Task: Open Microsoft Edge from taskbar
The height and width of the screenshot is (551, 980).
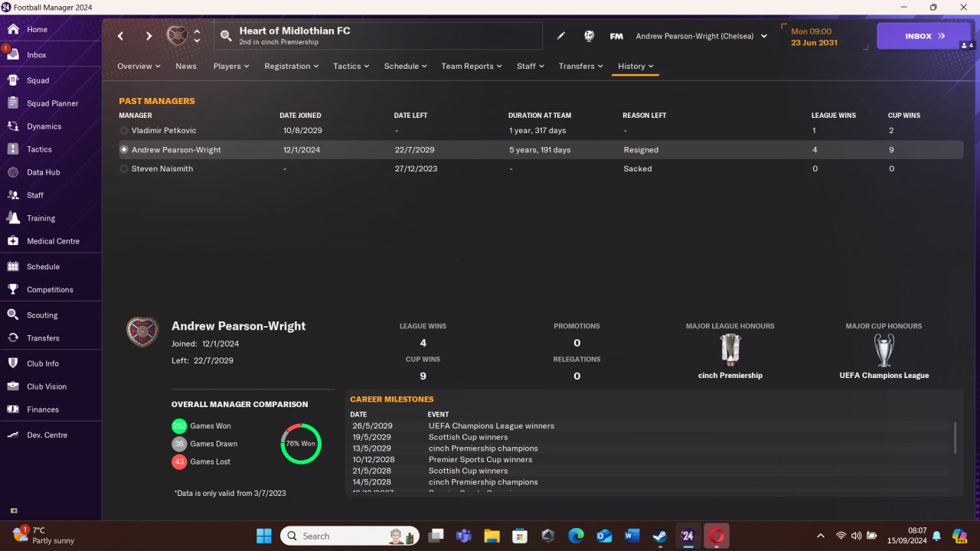Action: [575, 536]
